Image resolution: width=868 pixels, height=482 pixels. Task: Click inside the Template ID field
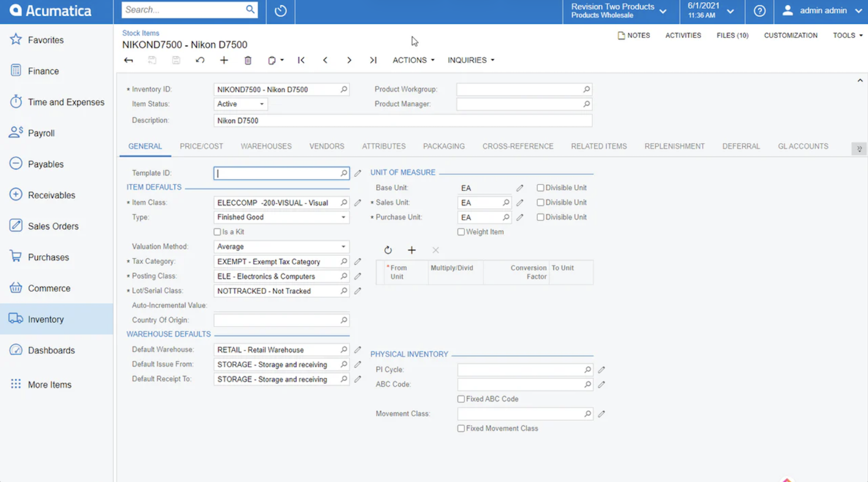coord(276,173)
